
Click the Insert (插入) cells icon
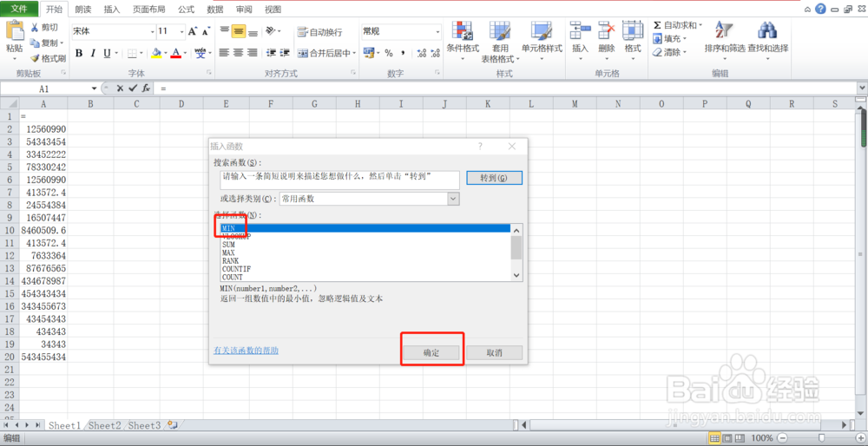pyautogui.click(x=580, y=31)
